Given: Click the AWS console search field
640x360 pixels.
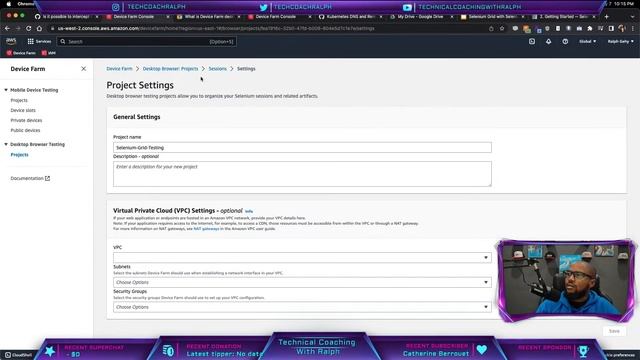Looking at the screenshot, I should [146, 42].
